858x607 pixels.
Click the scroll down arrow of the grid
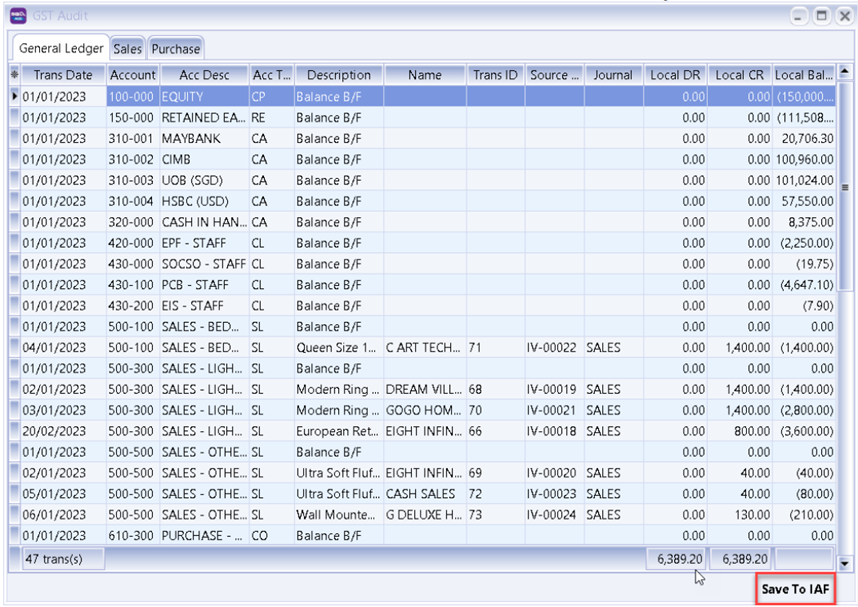pyautogui.click(x=845, y=565)
